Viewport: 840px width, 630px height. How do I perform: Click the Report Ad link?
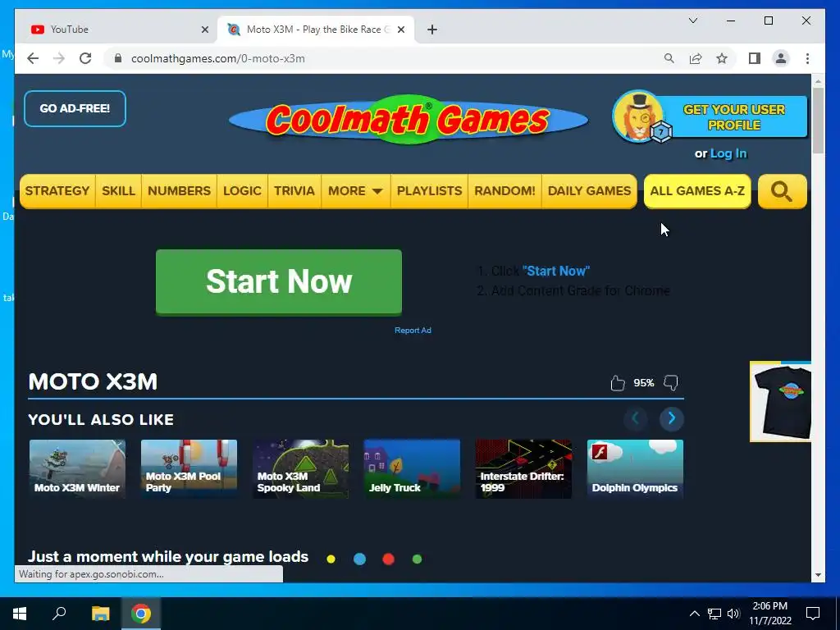(x=413, y=331)
